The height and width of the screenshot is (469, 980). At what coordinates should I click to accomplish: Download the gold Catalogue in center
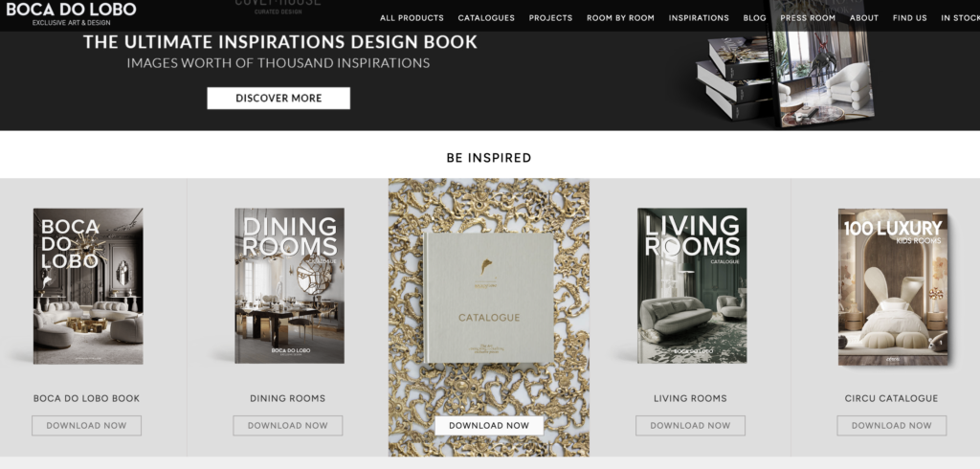(489, 425)
